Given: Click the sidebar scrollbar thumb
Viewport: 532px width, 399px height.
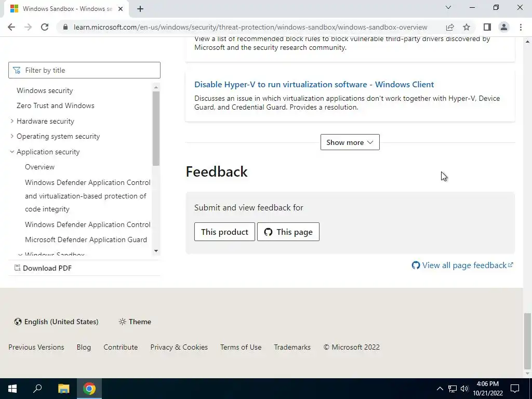Looking at the screenshot, I should (156, 128).
